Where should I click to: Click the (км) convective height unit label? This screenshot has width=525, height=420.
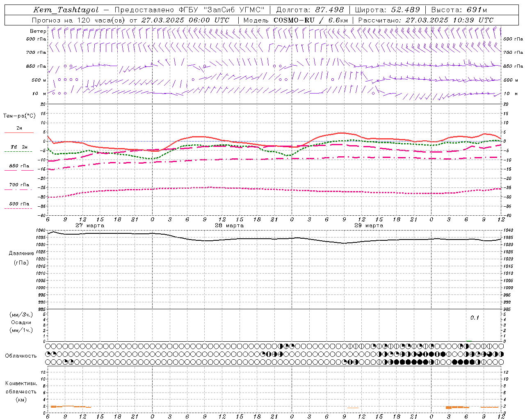pyautogui.click(x=21, y=399)
